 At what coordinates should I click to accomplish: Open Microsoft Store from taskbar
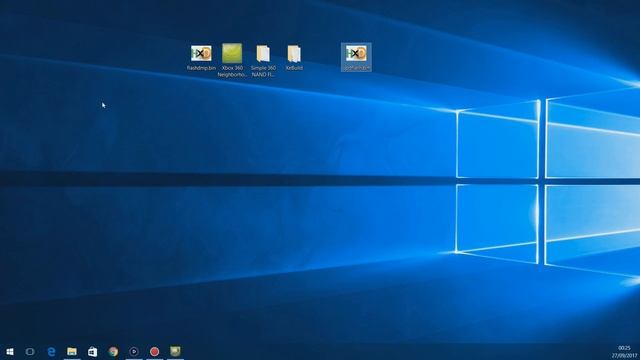pyautogui.click(x=93, y=351)
